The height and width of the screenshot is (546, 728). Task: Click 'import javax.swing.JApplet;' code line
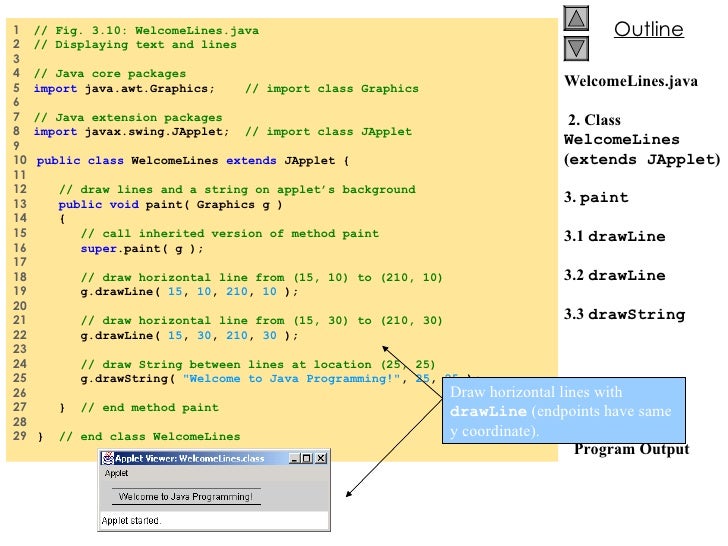tap(131, 131)
